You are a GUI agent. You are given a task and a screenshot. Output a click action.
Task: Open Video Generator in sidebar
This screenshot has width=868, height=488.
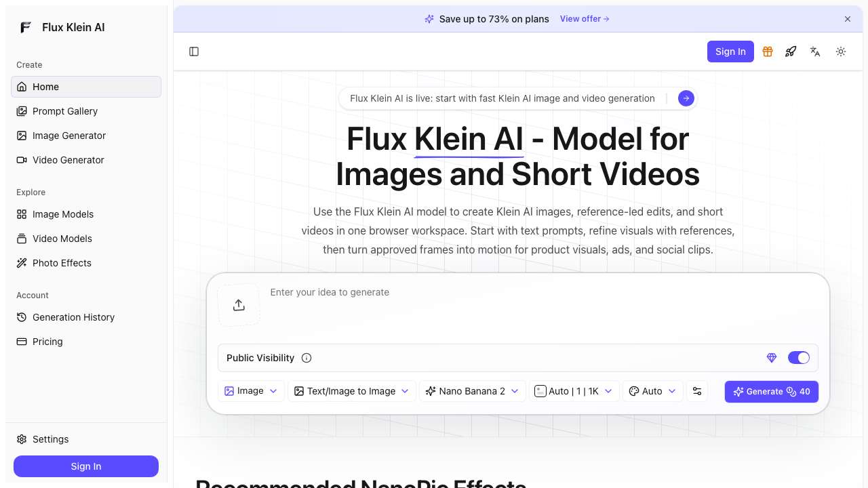[86, 160]
